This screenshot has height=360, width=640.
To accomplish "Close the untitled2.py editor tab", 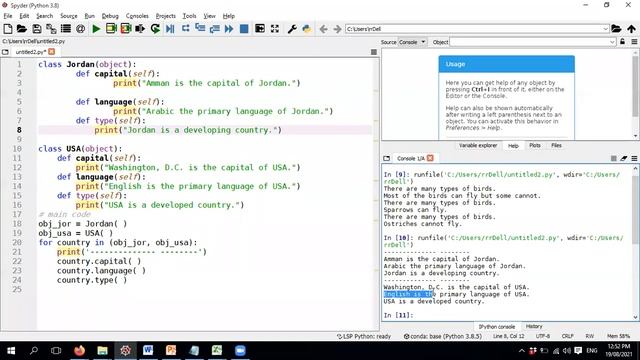I will pyautogui.click(x=51, y=52).
